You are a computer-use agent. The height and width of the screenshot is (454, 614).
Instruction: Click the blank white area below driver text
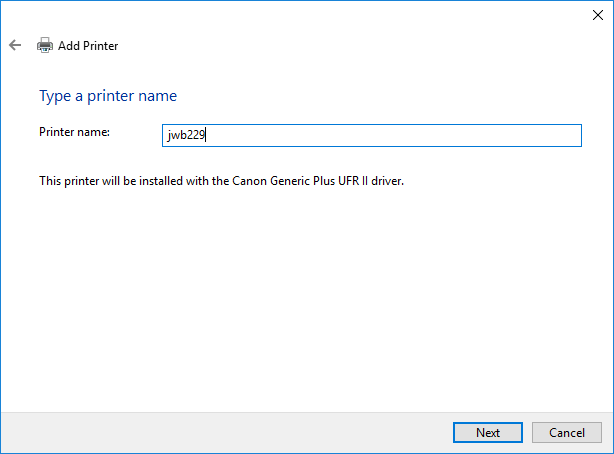pos(300,300)
